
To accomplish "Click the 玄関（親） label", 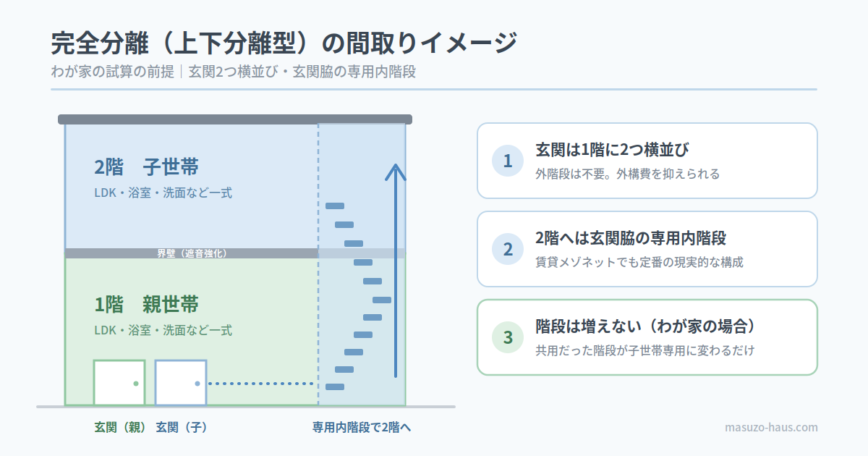I will (x=120, y=427).
